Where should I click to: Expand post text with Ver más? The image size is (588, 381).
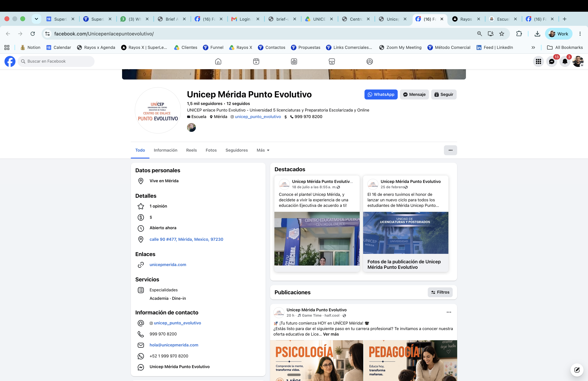point(331,334)
